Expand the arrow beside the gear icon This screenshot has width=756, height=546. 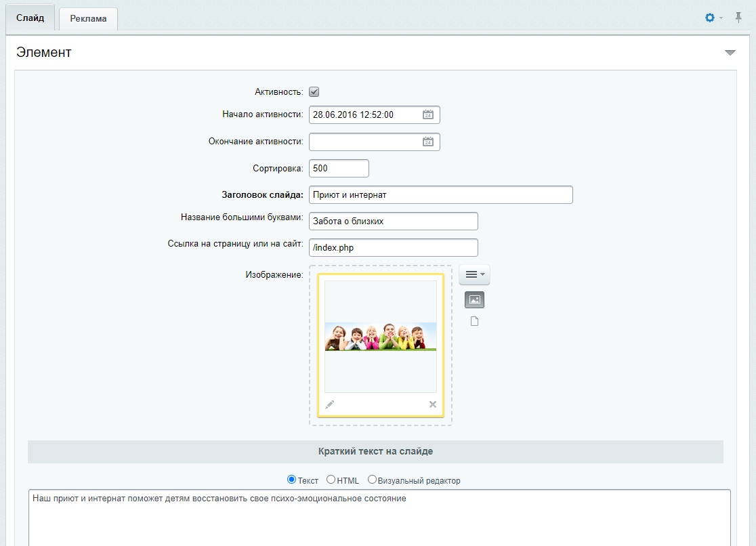[x=721, y=18]
